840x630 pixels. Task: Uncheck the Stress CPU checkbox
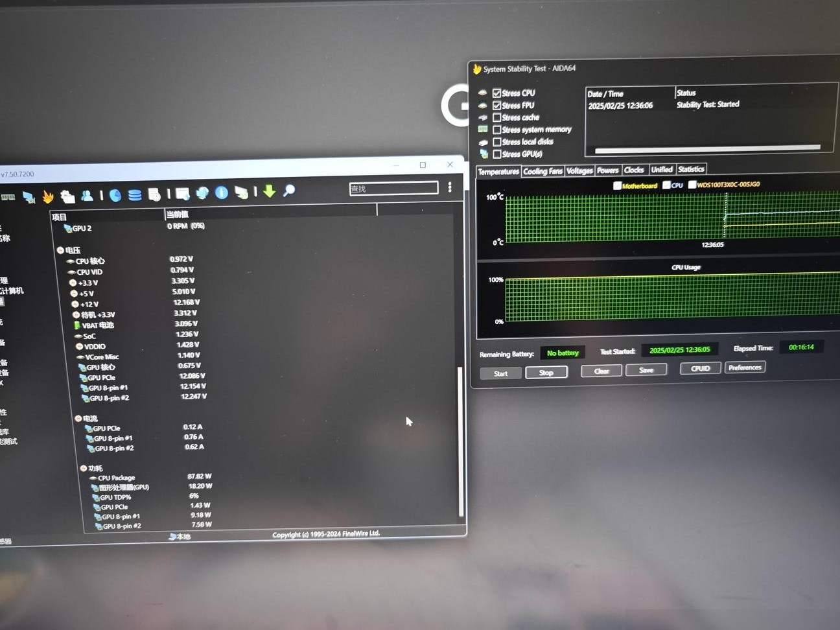point(497,93)
